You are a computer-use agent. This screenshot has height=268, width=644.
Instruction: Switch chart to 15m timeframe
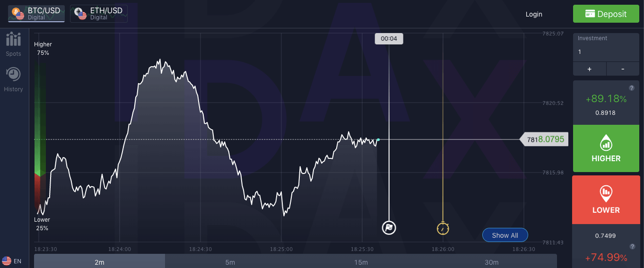361,262
